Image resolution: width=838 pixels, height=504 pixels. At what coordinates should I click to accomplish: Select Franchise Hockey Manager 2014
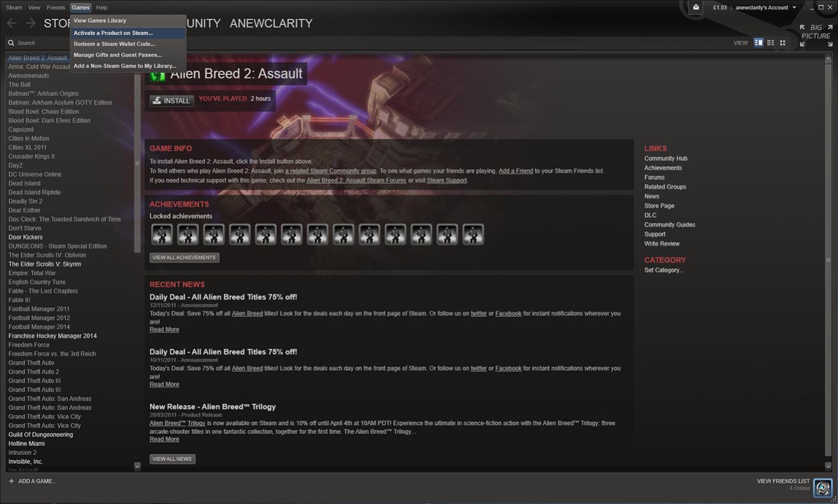(x=52, y=336)
